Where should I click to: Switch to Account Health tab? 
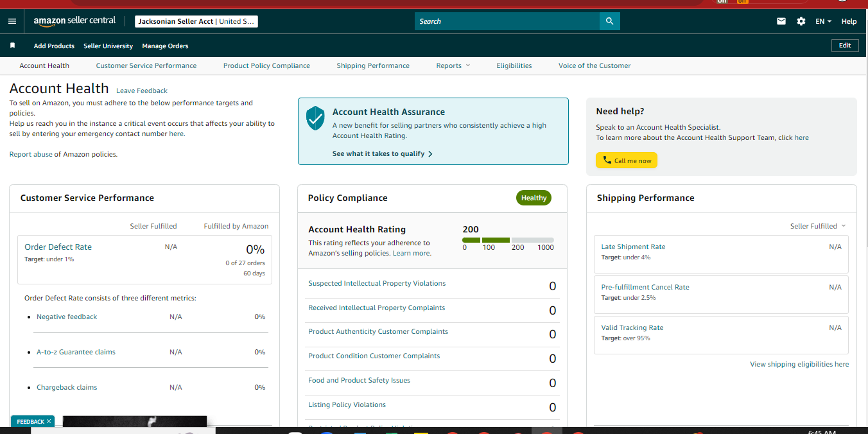(x=44, y=65)
